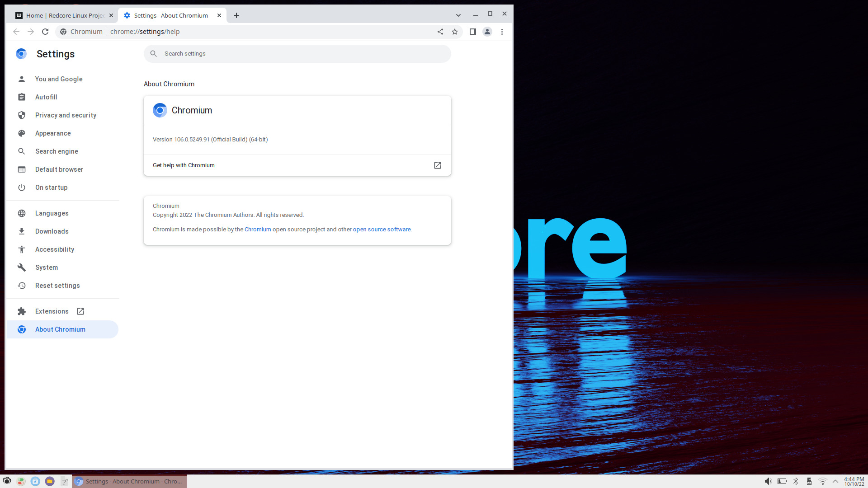This screenshot has height=488, width=868.
Task: Select Appearance in settings sidebar
Action: pos(53,133)
